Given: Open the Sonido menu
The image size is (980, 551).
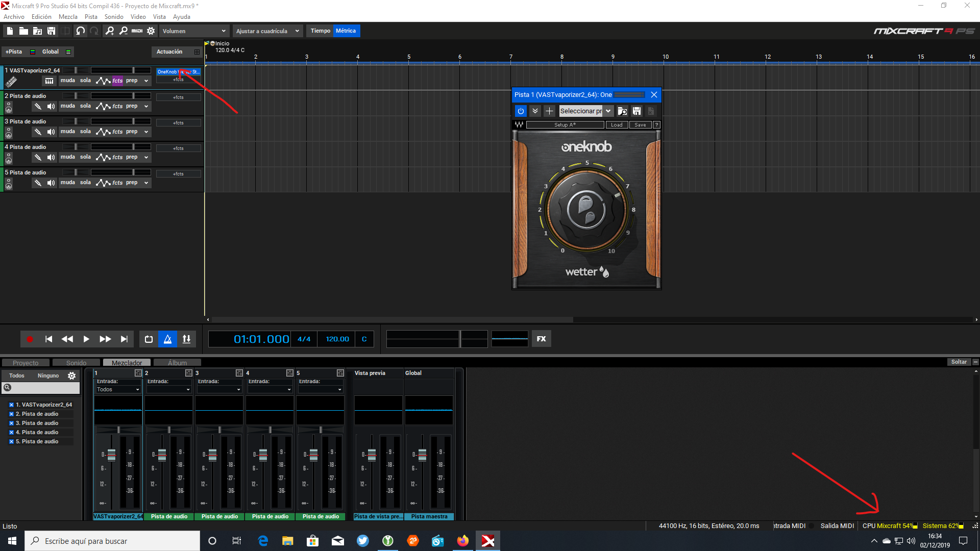Looking at the screenshot, I should tap(114, 17).
